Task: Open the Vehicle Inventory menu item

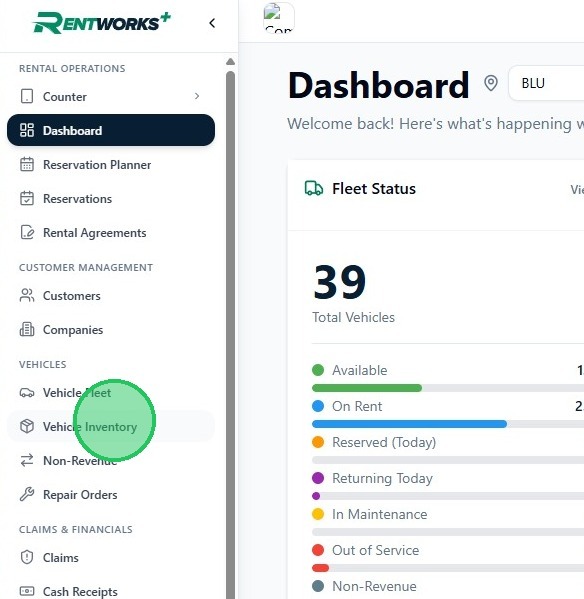Action: click(111, 426)
